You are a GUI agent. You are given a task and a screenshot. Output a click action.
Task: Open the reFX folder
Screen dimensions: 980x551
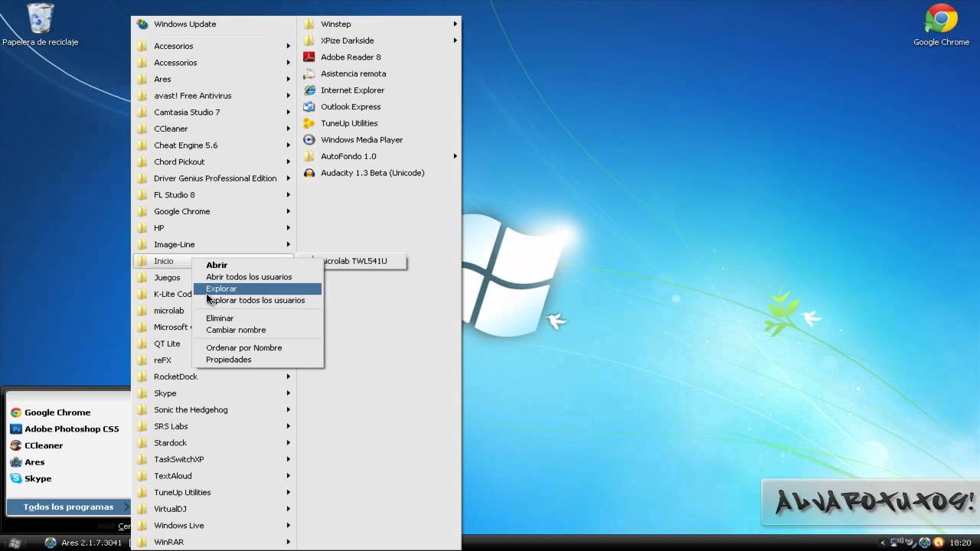(163, 360)
